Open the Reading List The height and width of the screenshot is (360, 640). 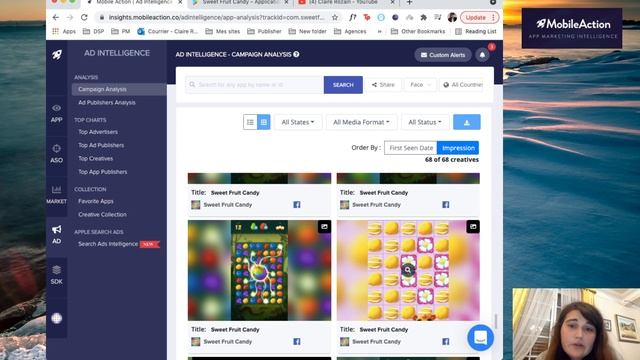click(476, 31)
